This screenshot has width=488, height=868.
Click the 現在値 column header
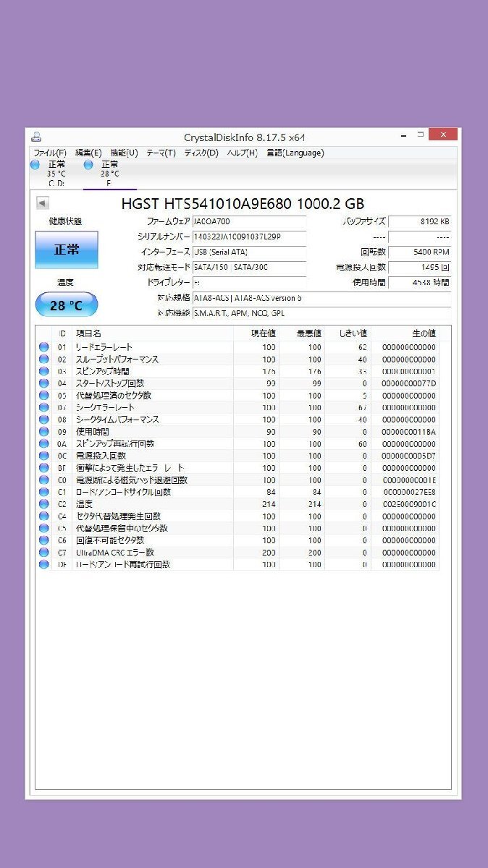click(x=256, y=333)
